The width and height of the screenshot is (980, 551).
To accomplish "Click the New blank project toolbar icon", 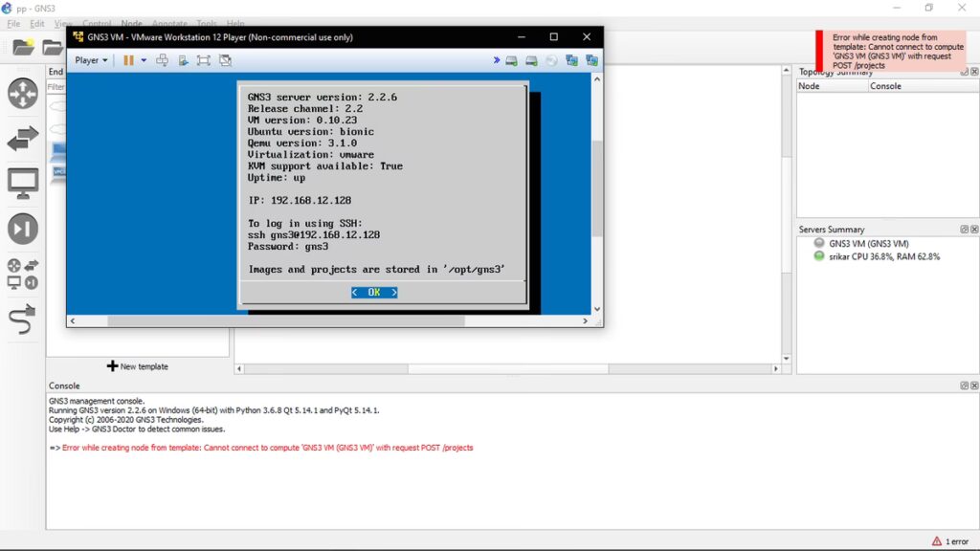I will [23, 48].
